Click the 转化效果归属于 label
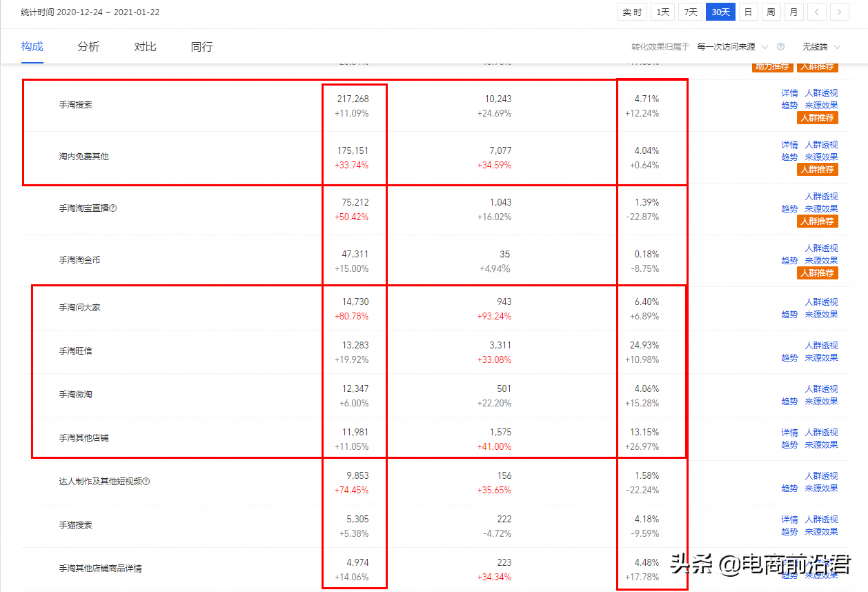 point(660,47)
